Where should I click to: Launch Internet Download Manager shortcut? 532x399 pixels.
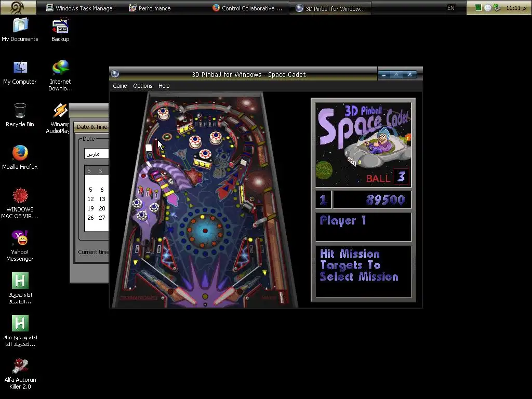[60, 75]
